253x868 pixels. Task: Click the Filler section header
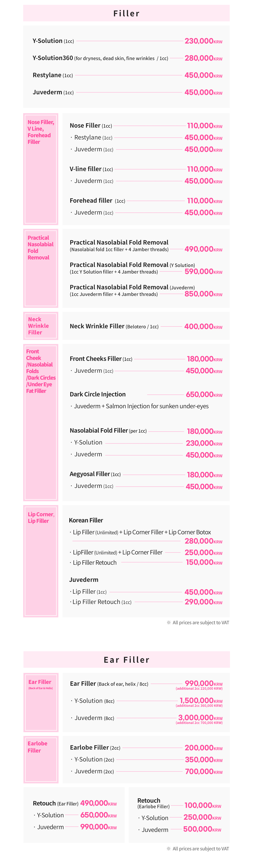126,13
